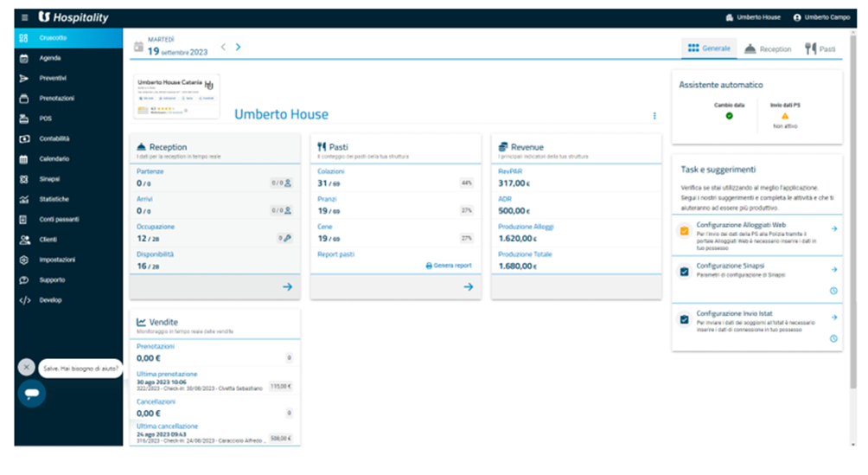Click clock icon under Configurazione Invio Istat
Screen dimensions: 868x475
click(x=833, y=338)
